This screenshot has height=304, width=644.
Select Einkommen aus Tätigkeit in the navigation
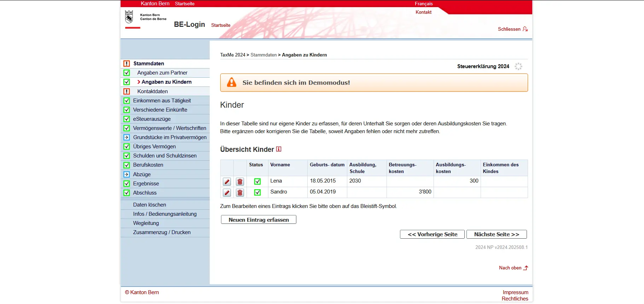(x=162, y=101)
